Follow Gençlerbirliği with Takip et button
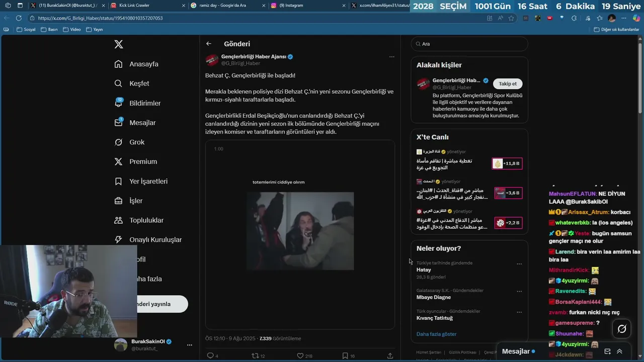The image size is (644, 362). 508,84
